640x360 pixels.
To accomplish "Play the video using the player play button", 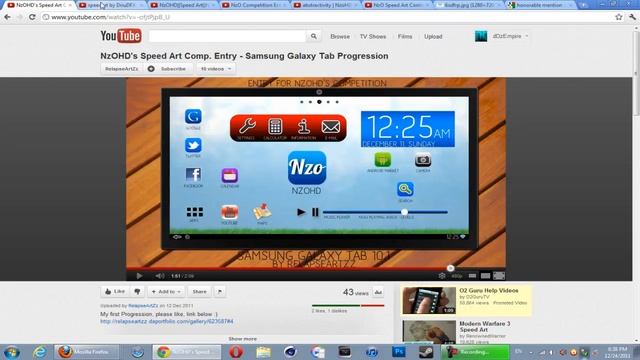I will [x=139, y=276].
